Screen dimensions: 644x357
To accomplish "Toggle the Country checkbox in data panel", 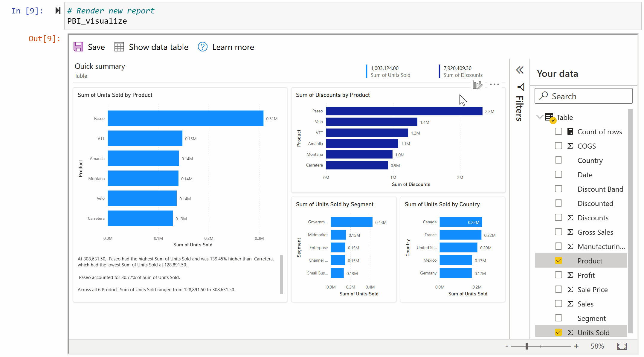I will 559,160.
